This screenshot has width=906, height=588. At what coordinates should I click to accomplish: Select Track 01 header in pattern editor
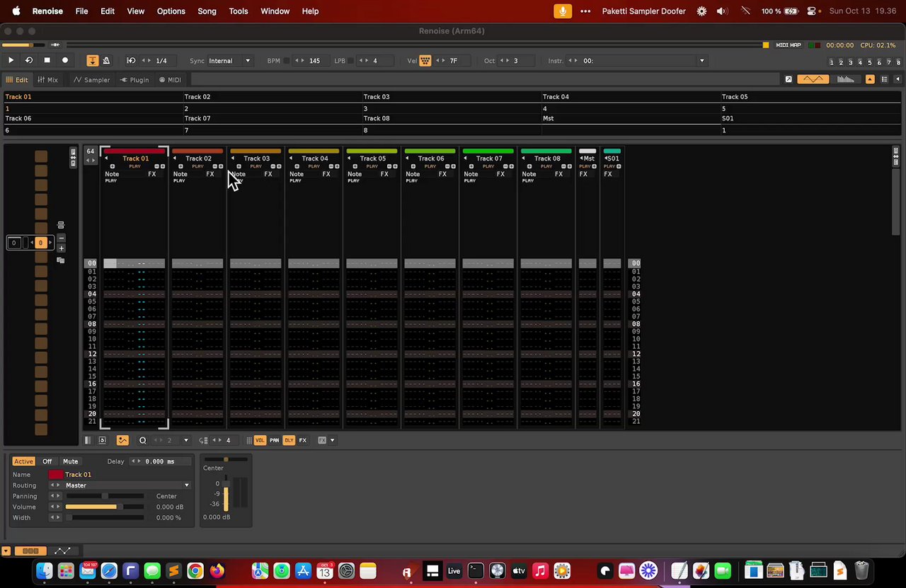[135, 158]
